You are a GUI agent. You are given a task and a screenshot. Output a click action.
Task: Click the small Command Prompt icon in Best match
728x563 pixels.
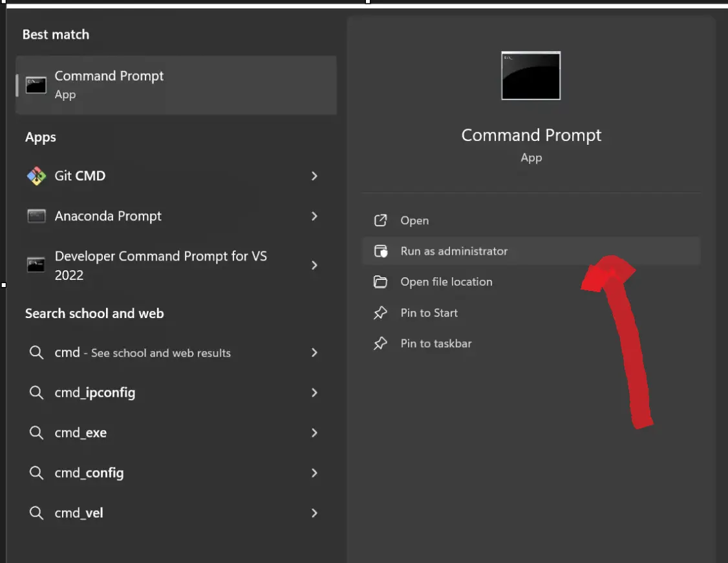pos(36,85)
